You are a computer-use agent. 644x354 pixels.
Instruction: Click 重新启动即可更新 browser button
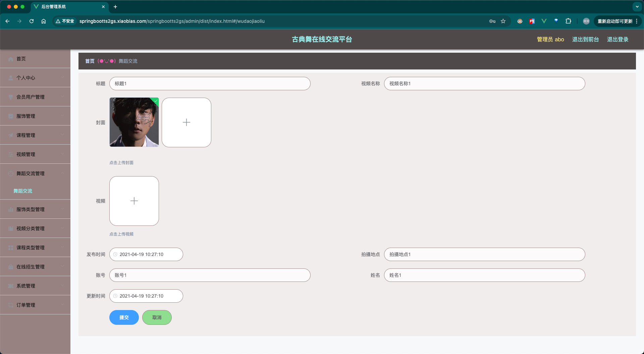(x=615, y=21)
